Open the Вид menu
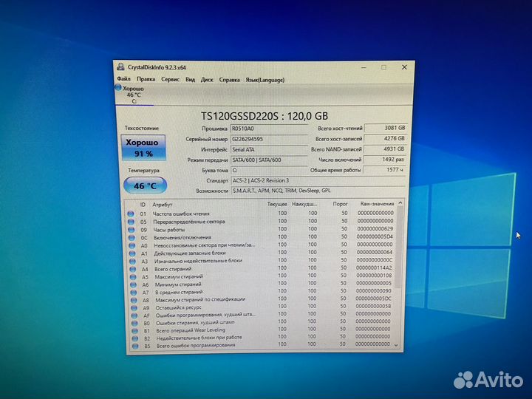Image resolution: width=532 pixels, height=399 pixels. click(191, 79)
